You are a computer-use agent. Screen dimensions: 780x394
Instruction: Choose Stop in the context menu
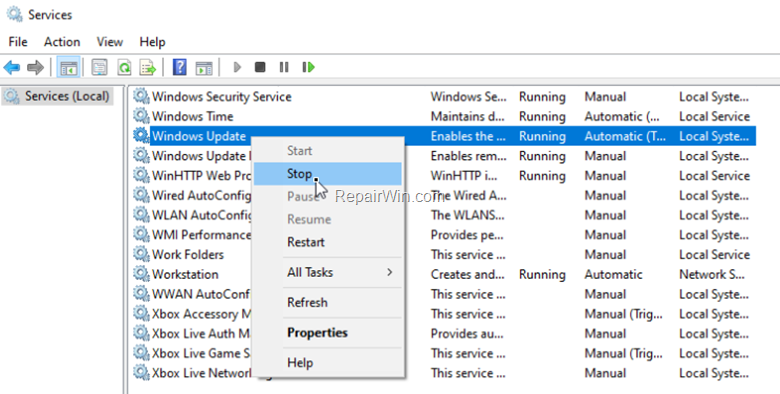(x=328, y=174)
